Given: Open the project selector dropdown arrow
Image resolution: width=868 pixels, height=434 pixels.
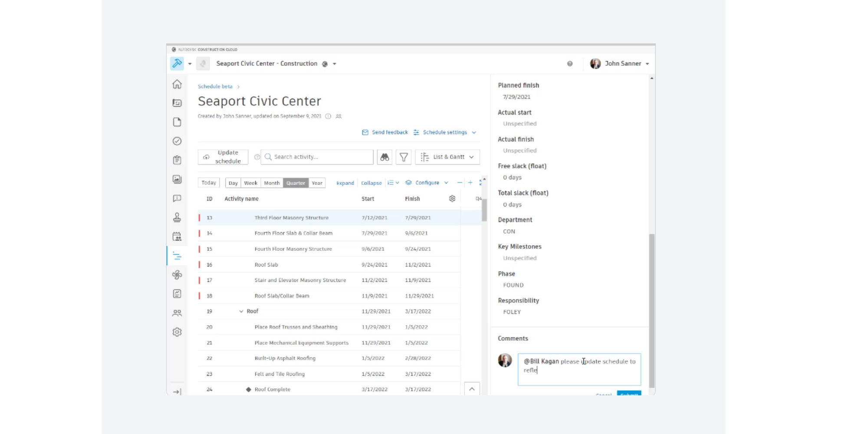Looking at the screenshot, I should coord(335,64).
